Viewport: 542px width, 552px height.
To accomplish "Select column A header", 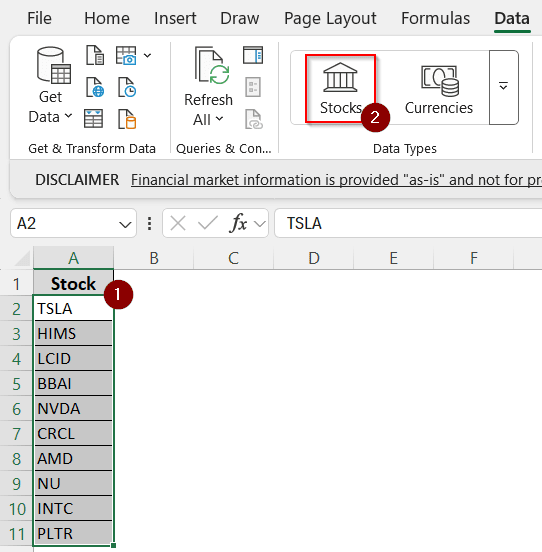I will 74,258.
